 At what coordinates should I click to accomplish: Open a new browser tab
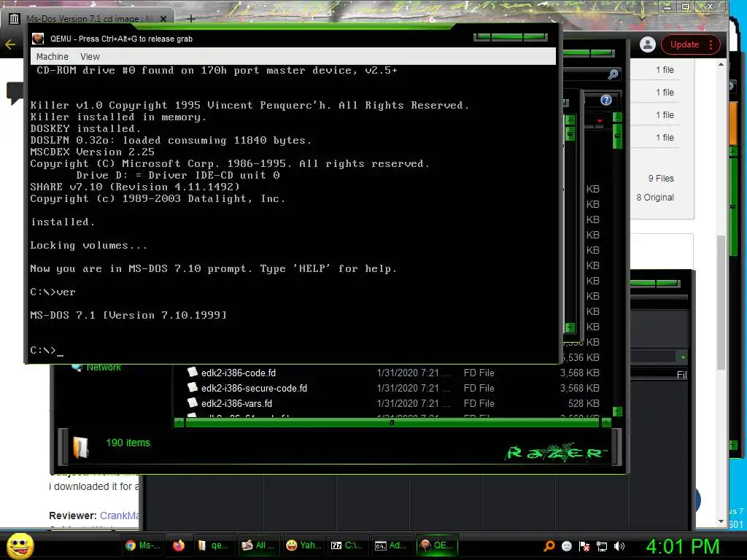pos(190,18)
